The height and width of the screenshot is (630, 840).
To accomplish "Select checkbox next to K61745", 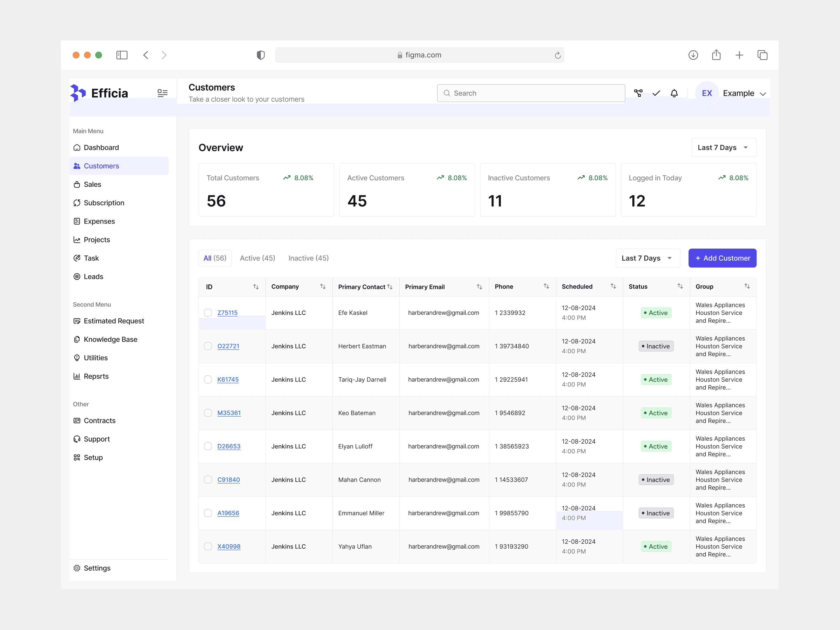I will tap(208, 379).
